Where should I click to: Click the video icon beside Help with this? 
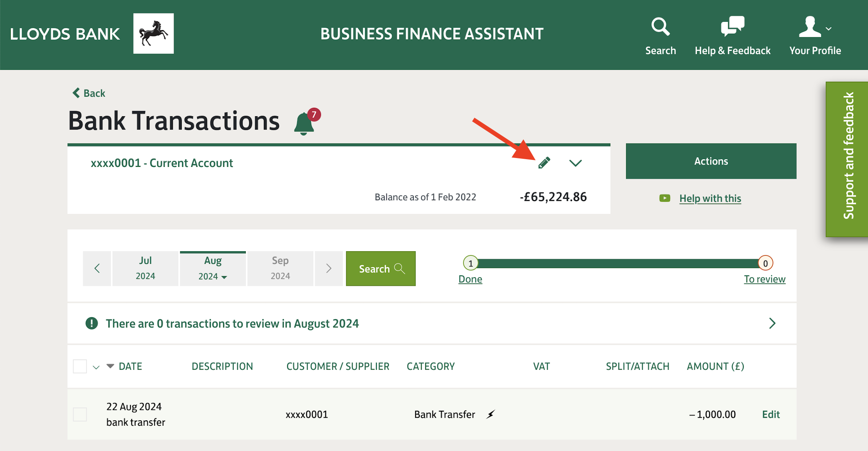664,198
